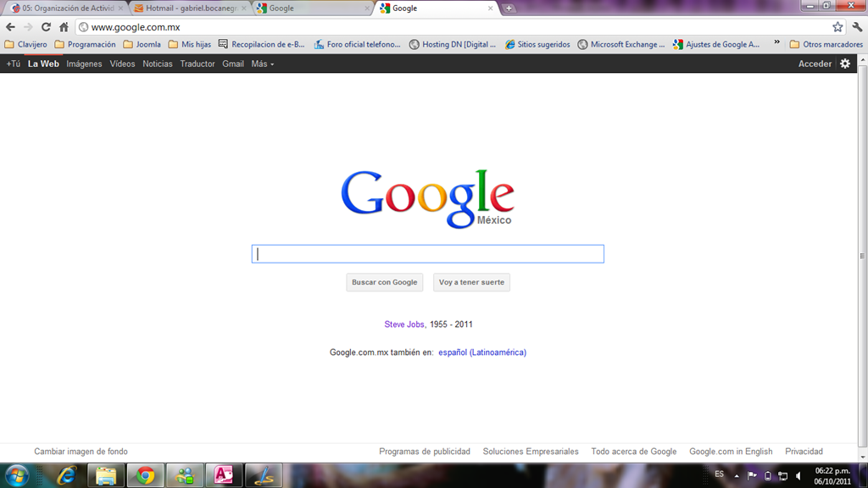Click the page vertical scrollbar
Screen dimensions: 868x488
click(862, 256)
